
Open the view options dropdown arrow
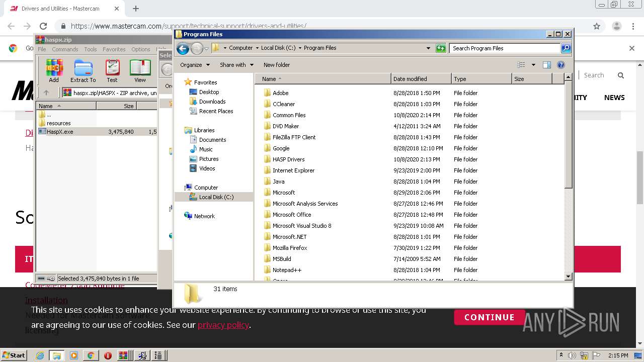click(x=533, y=65)
